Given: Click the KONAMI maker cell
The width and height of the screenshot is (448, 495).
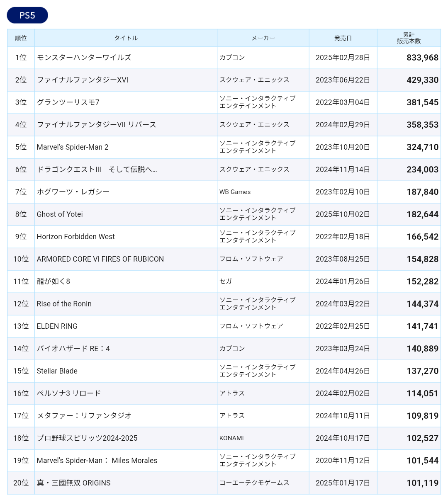Looking at the screenshot, I should tap(231, 438).
